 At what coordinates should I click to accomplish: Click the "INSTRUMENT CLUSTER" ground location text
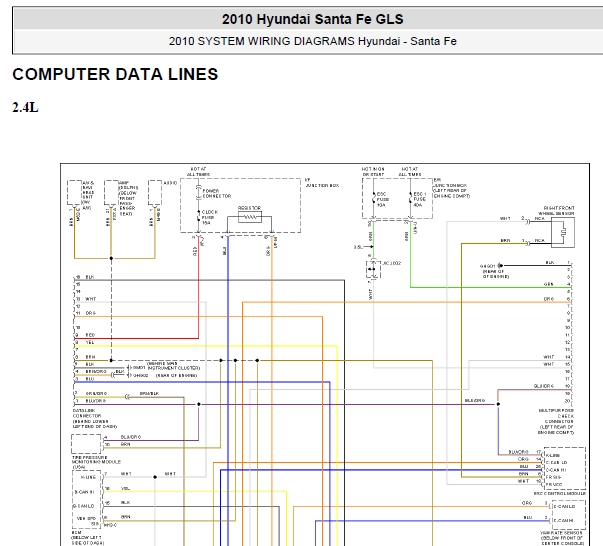[x=173, y=368]
